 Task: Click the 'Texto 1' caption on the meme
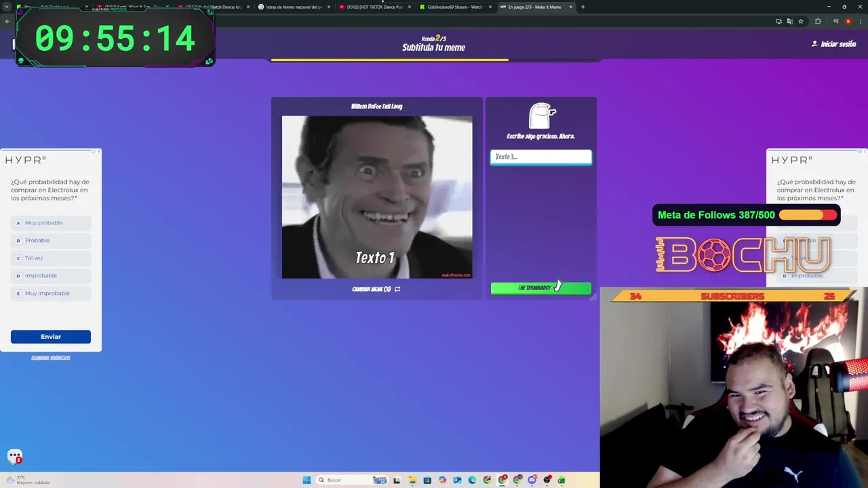point(375,258)
